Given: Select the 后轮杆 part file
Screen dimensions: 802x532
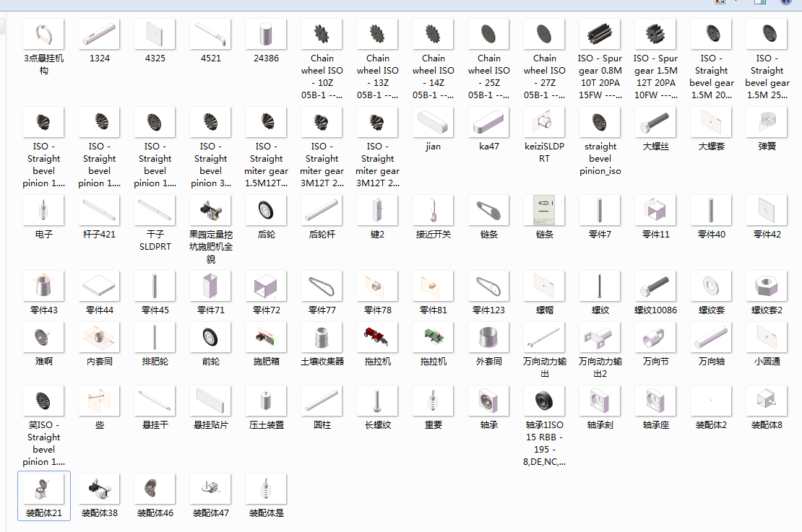Looking at the screenshot, I should (322, 211).
